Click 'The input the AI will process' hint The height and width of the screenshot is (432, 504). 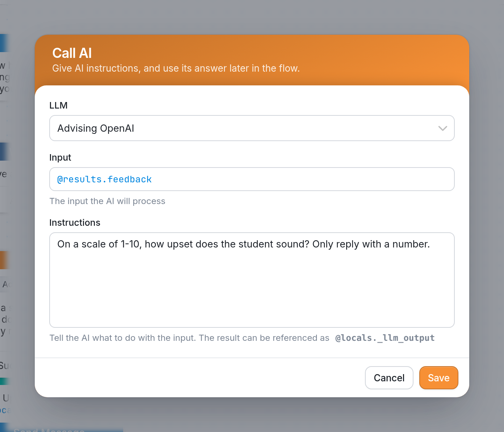pos(107,201)
